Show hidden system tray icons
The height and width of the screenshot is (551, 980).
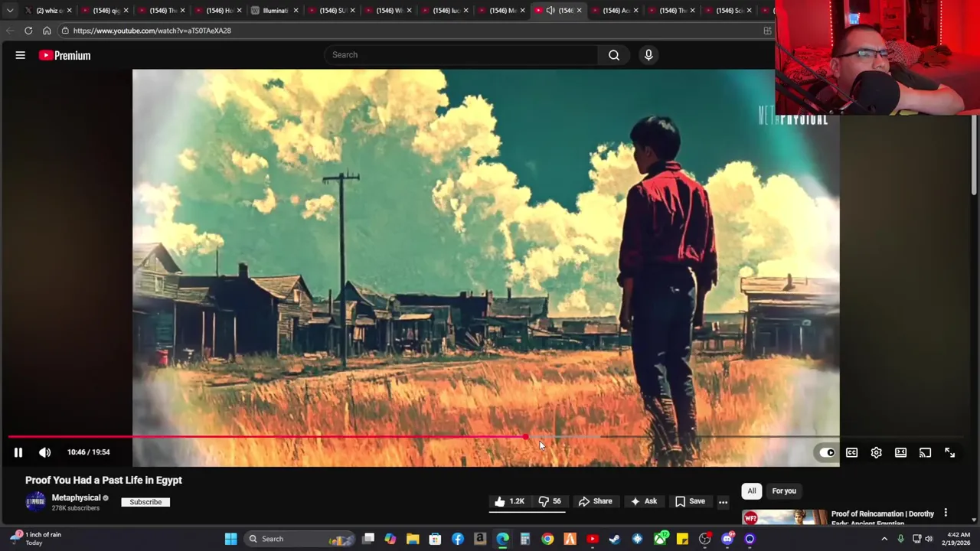pyautogui.click(x=884, y=539)
